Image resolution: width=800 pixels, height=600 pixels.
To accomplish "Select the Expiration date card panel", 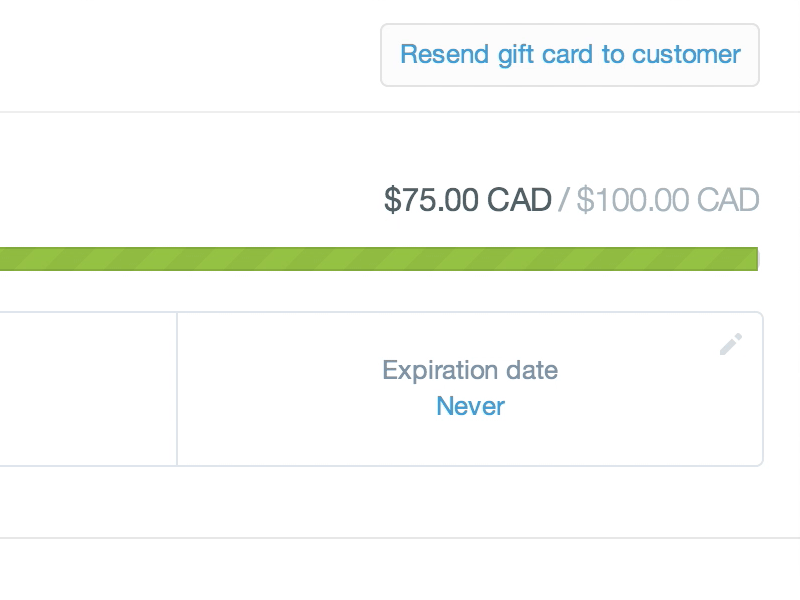I will click(x=469, y=388).
